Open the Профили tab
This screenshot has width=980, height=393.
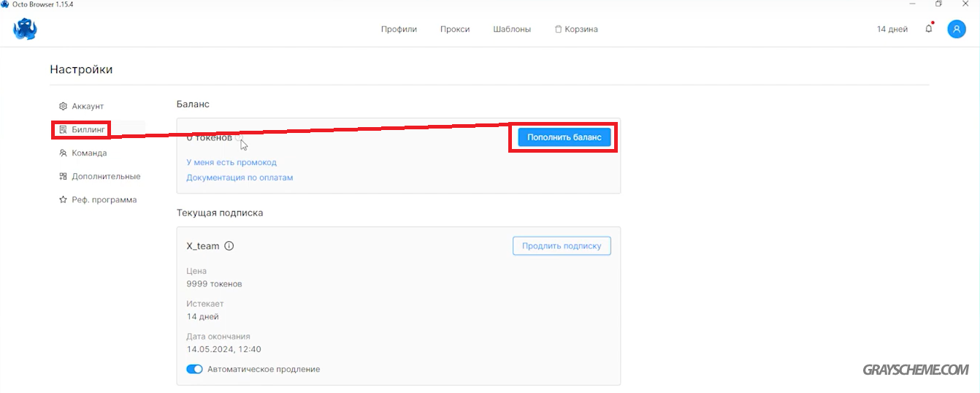pyautogui.click(x=399, y=29)
